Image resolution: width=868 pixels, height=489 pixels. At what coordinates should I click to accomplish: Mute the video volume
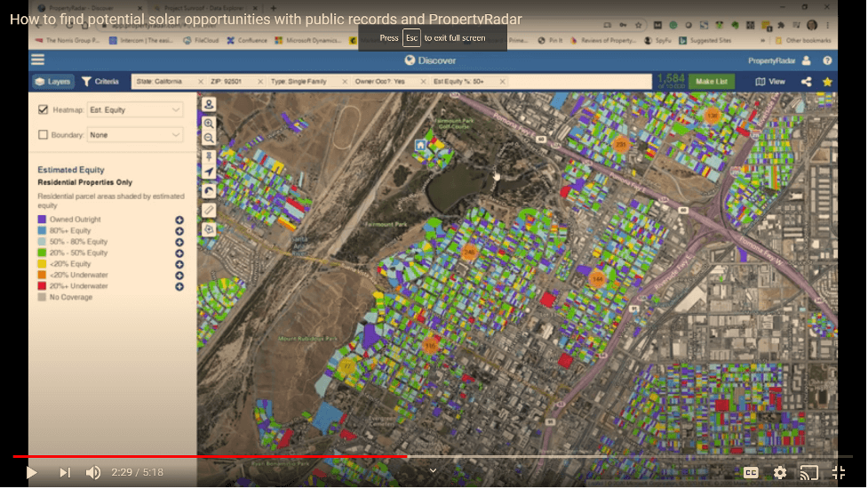(93, 472)
